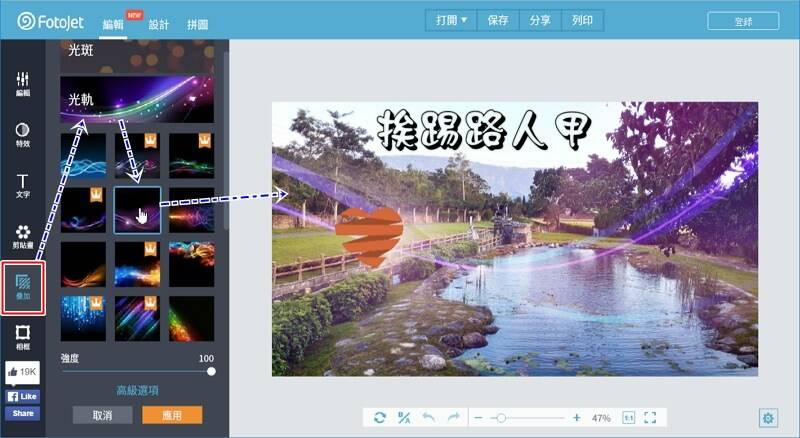Open the 疊加 overlay tool
This screenshot has height=438, width=800.
[x=23, y=287]
